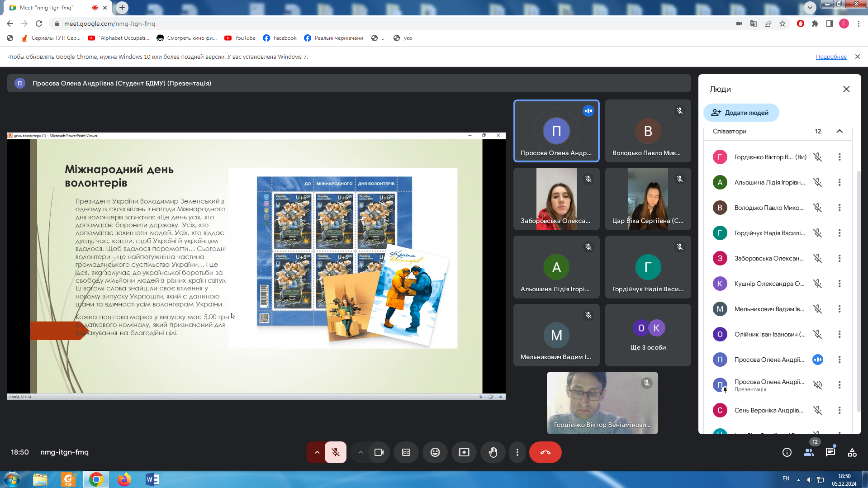Open the Реальні чернівчани bookmark

[x=333, y=38]
